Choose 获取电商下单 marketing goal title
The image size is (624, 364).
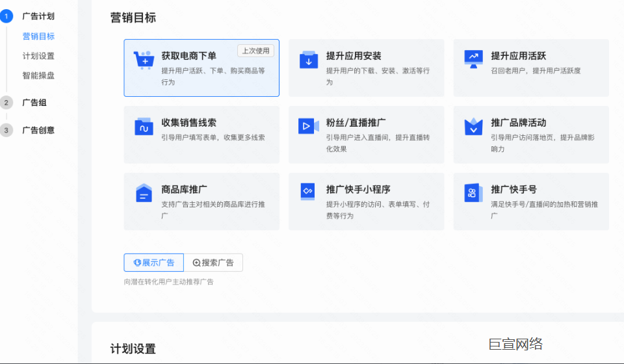coord(188,56)
